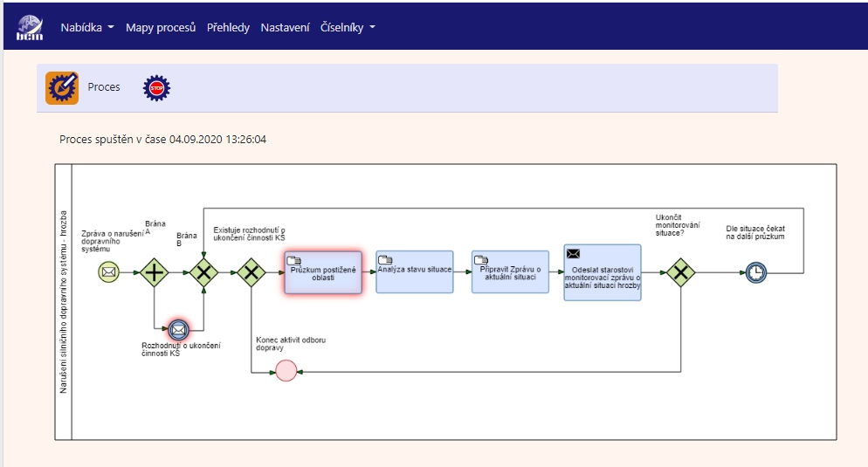Image resolution: width=868 pixels, height=467 pixels.
Task: Click the Analýza stavu situace task box
Action: (x=416, y=272)
